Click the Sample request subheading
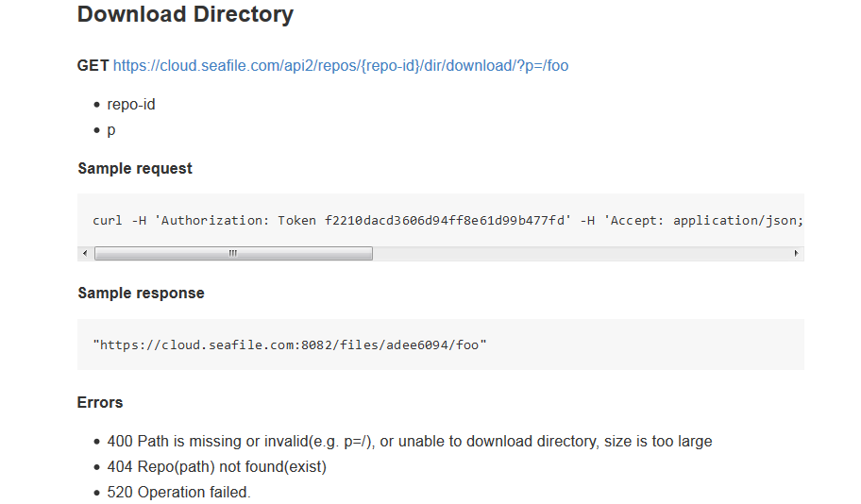Viewport: 861px width, 504px height. pos(135,169)
